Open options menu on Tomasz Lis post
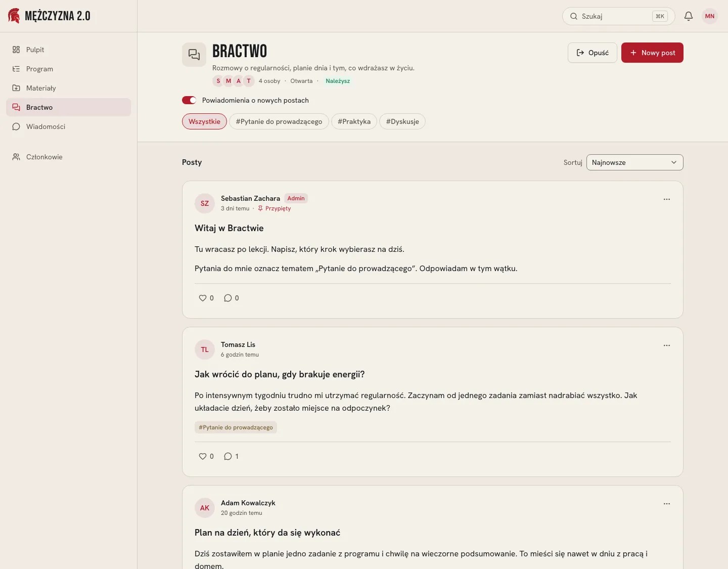 click(x=667, y=345)
